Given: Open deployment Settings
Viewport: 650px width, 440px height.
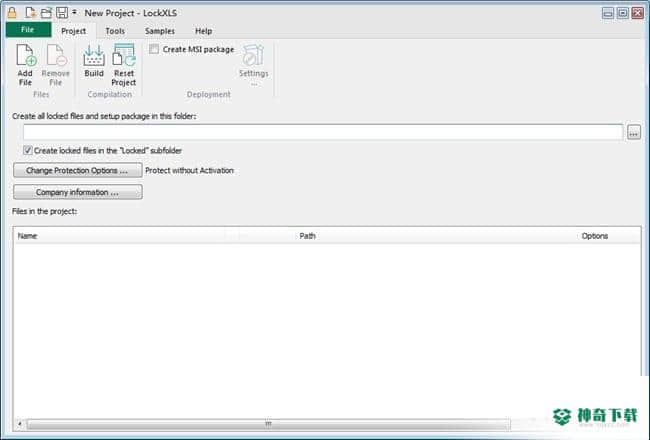Looking at the screenshot, I should pos(253,65).
